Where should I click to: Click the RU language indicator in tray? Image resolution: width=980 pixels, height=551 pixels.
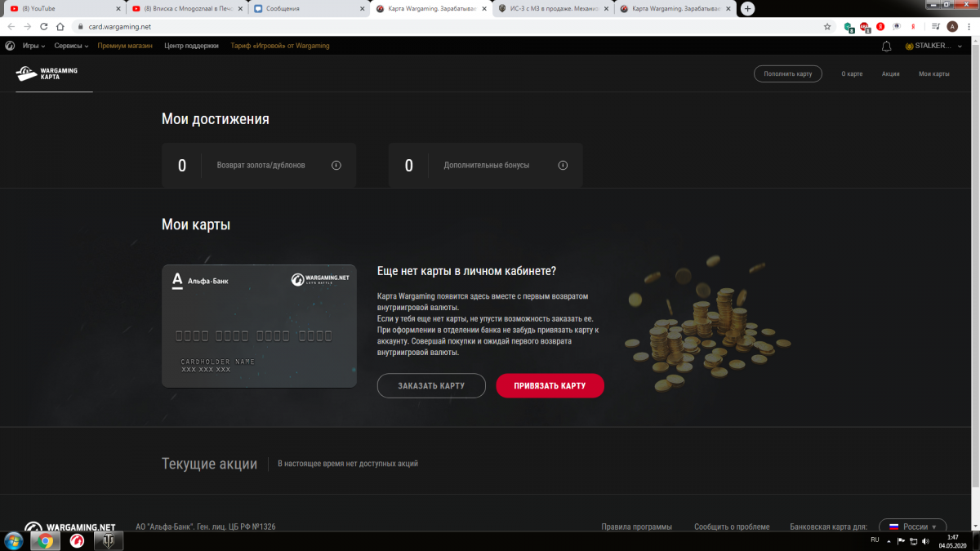click(875, 540)
